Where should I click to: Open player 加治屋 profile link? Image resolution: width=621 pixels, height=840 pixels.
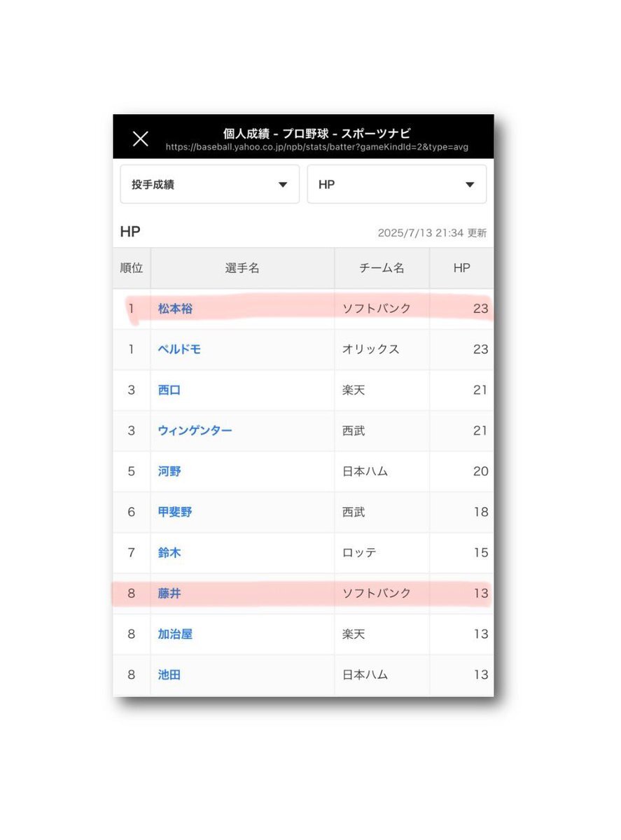pos(175,634)
